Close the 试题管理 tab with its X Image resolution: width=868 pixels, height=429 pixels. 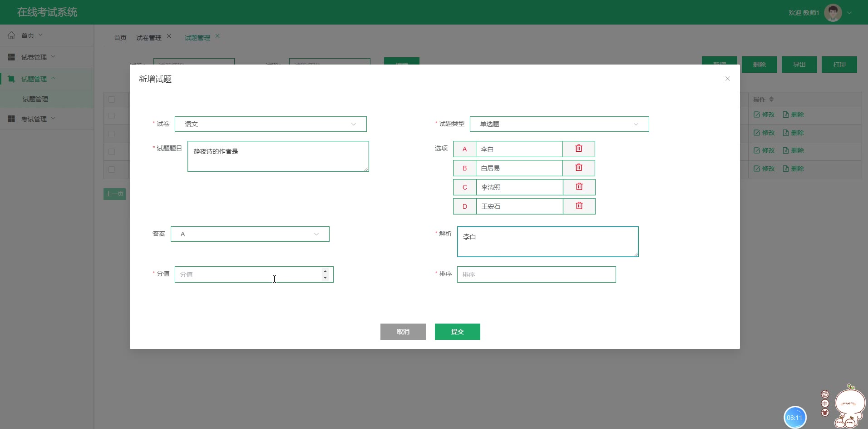(x=217, y=36)
